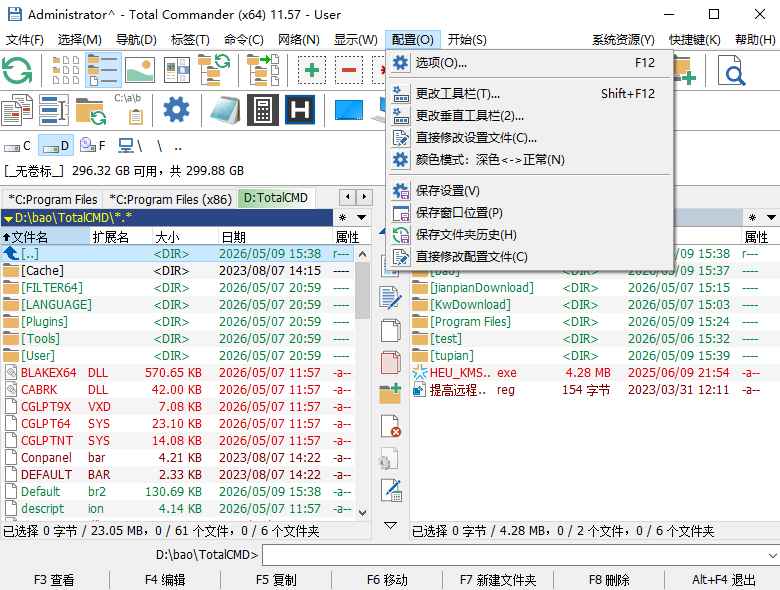Click the folder tree with refresh icon
The width and height of the screenshot is (780, 590).
pyautogui.click(x=214, y=70)
